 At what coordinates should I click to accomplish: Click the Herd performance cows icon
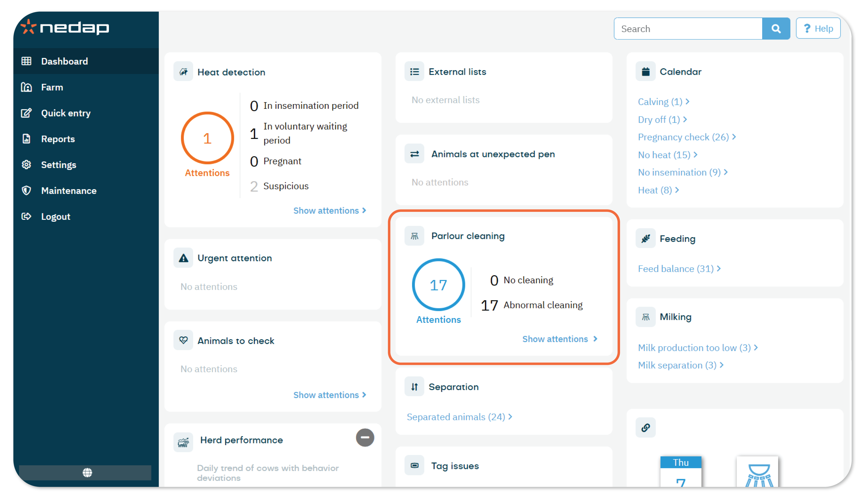[x=183, y=442]
